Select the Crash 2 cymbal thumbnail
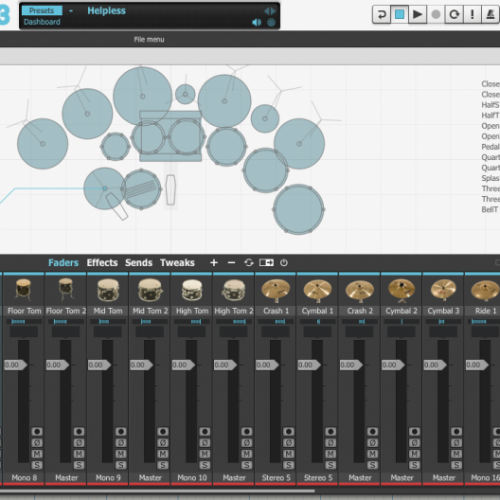The width and height of the screenshot is (500, 500). coord(360,290)
